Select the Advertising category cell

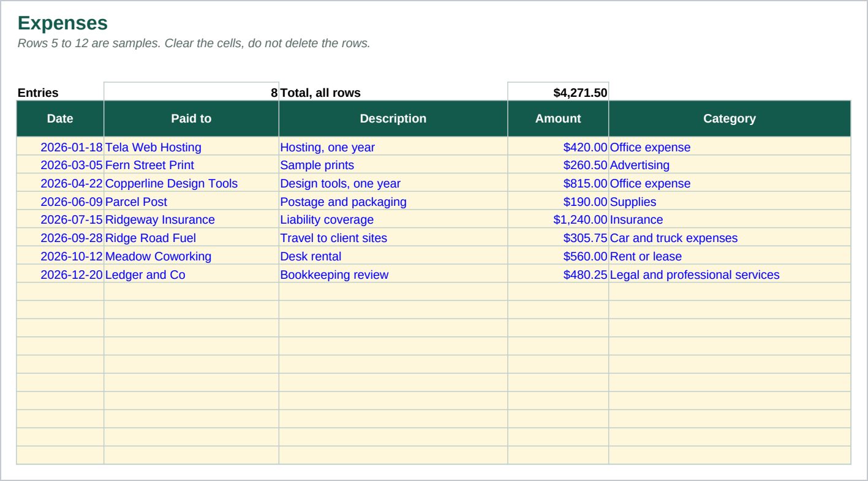[x=730, y=165]
